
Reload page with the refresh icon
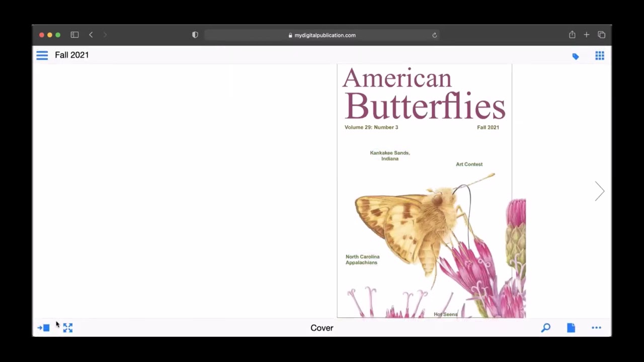pyautogui.click(x=434, y=35)
